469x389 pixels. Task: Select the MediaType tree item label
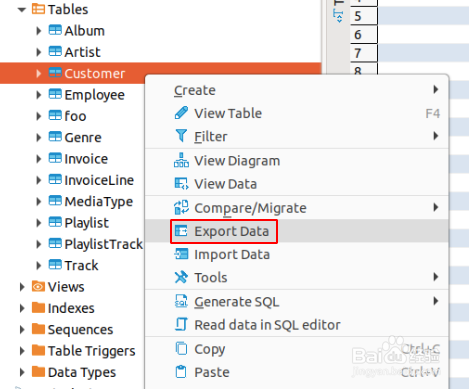tap(99, 202)
